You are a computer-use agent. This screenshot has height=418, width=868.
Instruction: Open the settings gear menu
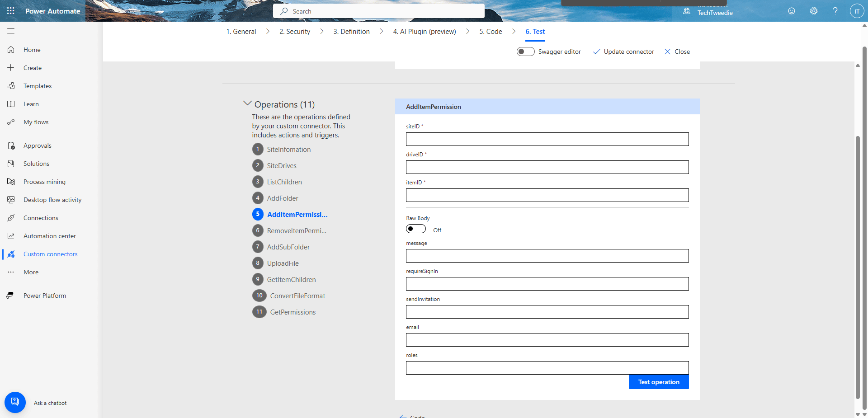(x=813, y=11)
